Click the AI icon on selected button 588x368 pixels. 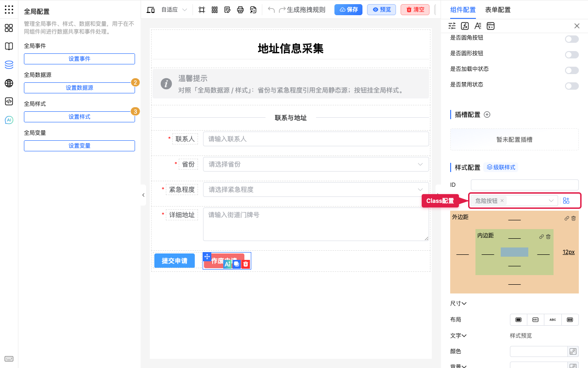pos(227,264)
